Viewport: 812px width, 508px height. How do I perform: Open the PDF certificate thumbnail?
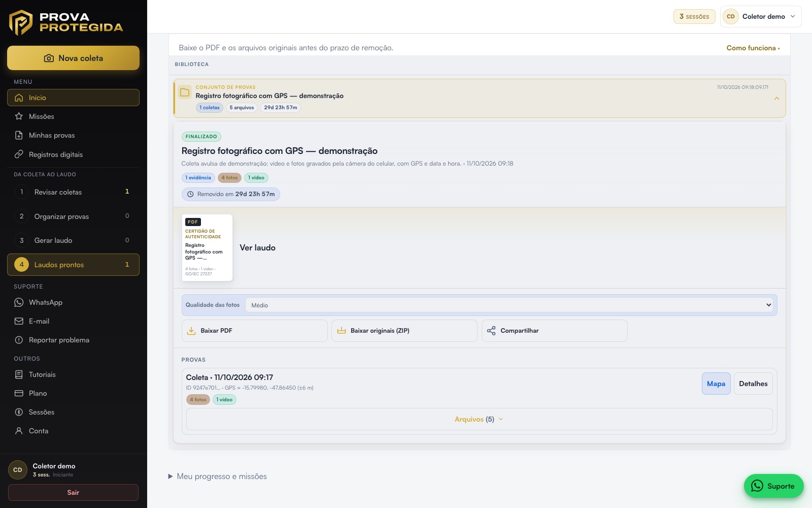point(207,247)
